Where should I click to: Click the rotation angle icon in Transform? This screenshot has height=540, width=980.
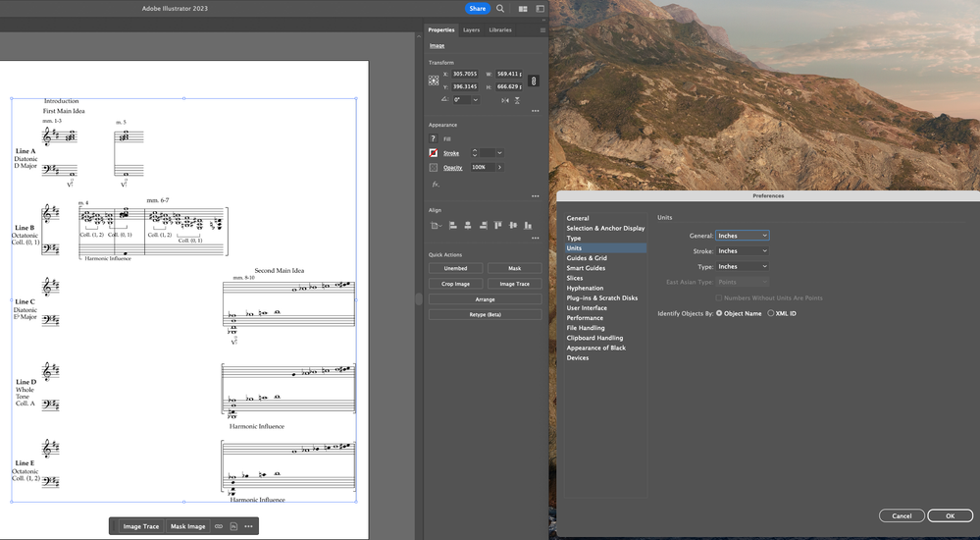coord(444,99)
